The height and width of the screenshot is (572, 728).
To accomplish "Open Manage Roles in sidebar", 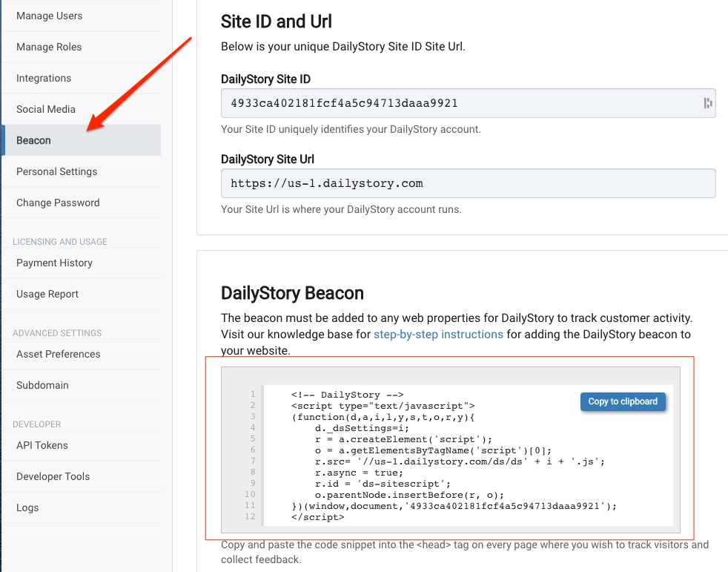I will (49, 47).
